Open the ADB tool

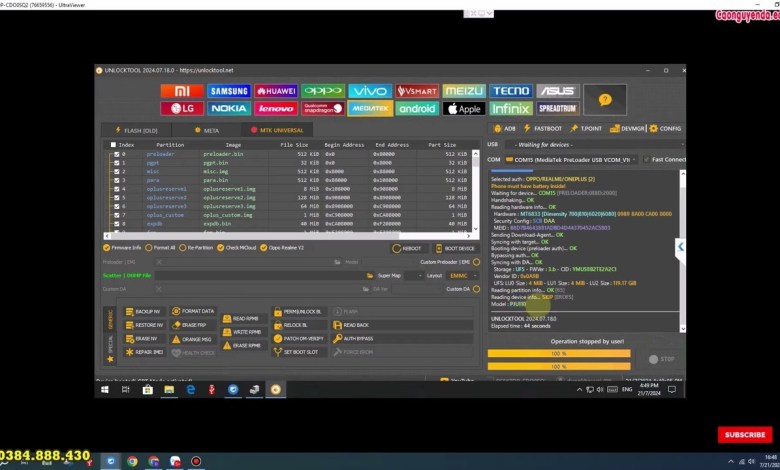(x=504, y=128)
